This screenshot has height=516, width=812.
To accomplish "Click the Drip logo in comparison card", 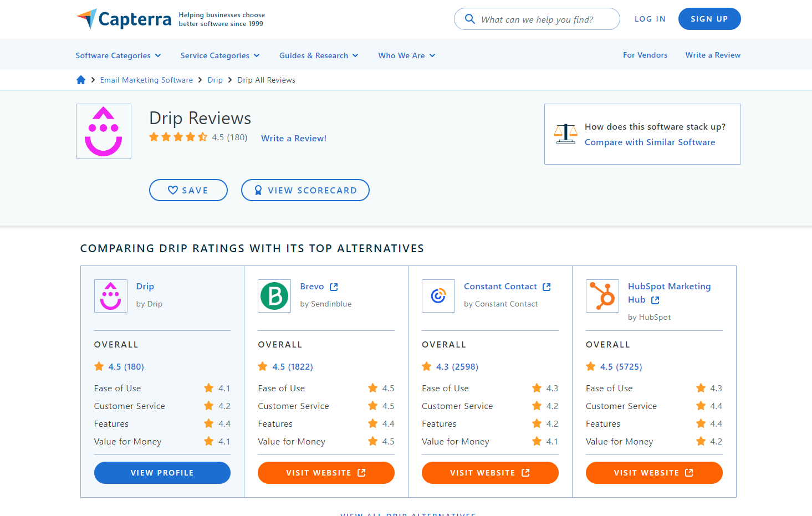I will pos(111,296).
